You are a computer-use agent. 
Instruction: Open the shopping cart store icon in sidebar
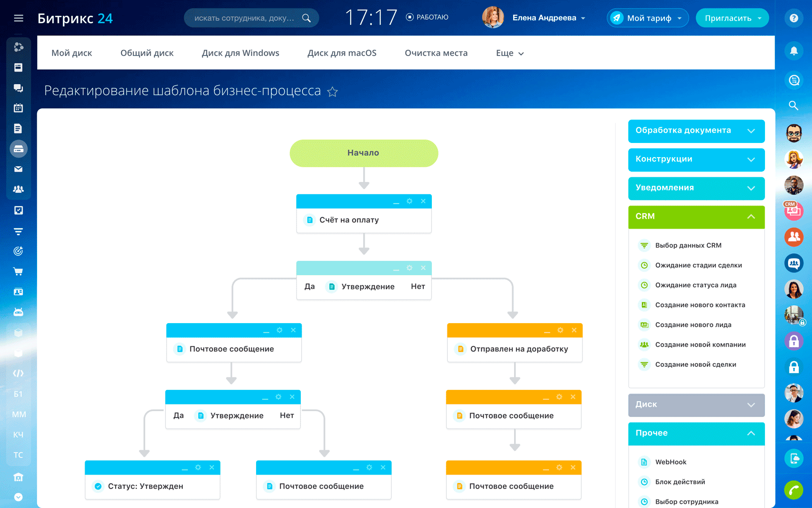[18, 271]
